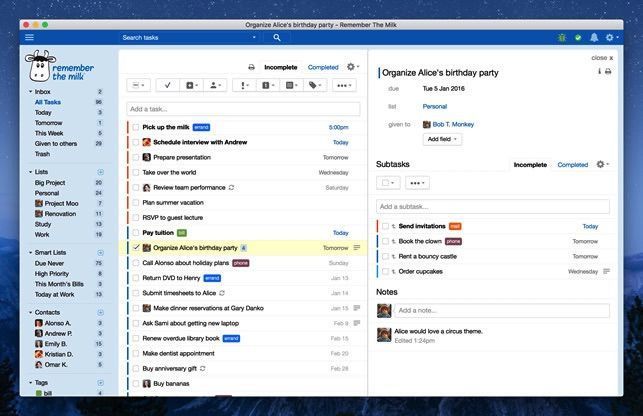Print task details using the detail panel printer icon
The width and height of the screenshot is (643, 416).
point(608,71)
